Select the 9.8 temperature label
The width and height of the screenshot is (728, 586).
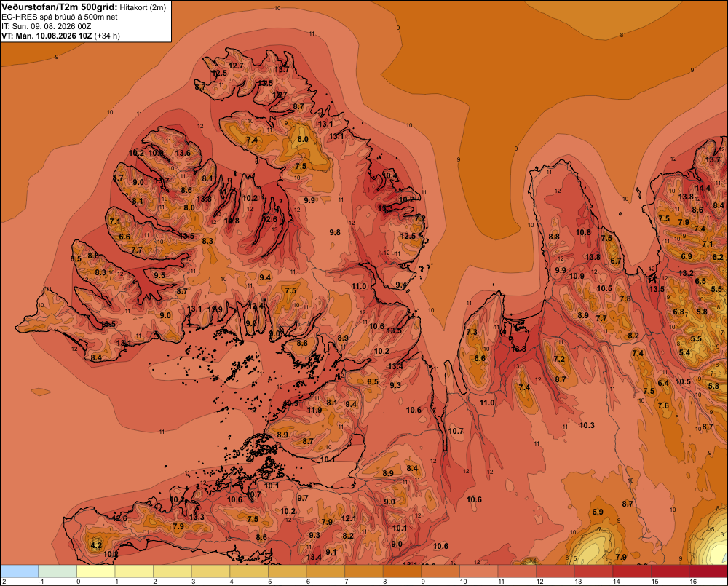[x=335, y=232]
